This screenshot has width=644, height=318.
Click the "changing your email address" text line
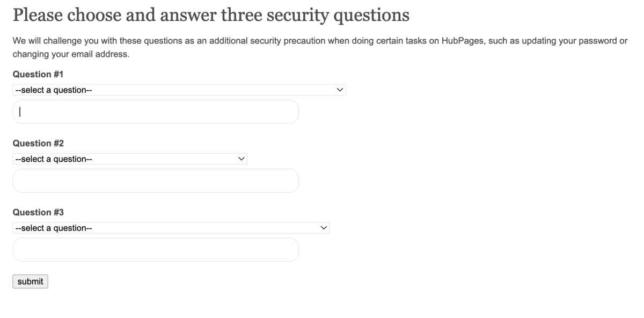pyautogui.click(x=71, y=54)
